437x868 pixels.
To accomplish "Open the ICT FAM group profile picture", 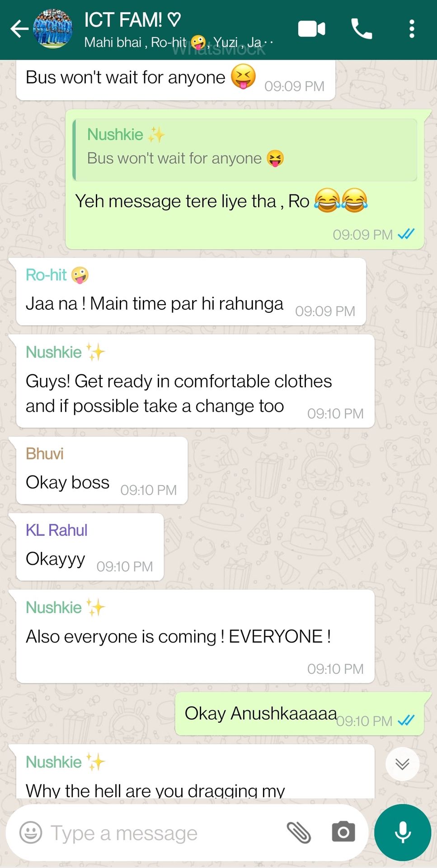I will click(53, 29).
